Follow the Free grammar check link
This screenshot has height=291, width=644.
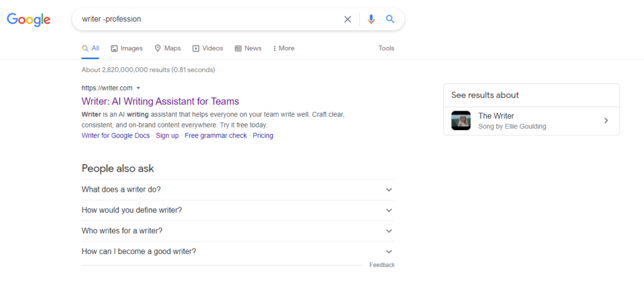tap(216, 136)
